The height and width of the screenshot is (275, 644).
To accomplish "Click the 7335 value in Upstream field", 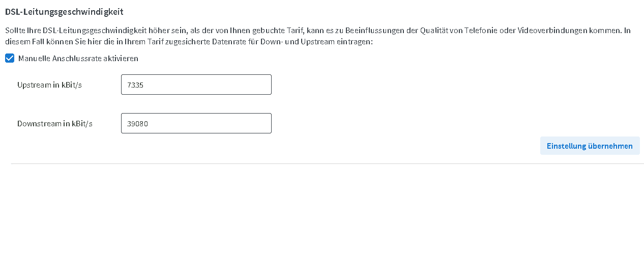I will (x=135, y=85).
